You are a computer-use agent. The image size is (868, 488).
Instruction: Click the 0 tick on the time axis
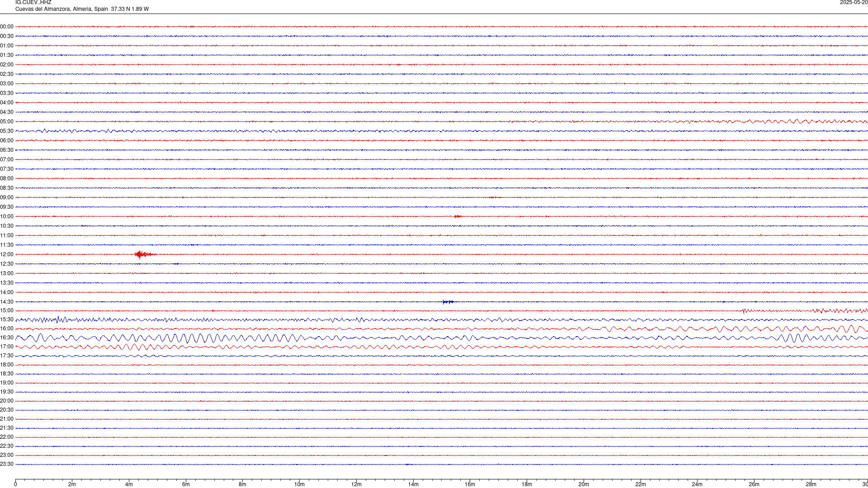pyautogui.click(x=15, y=484)
